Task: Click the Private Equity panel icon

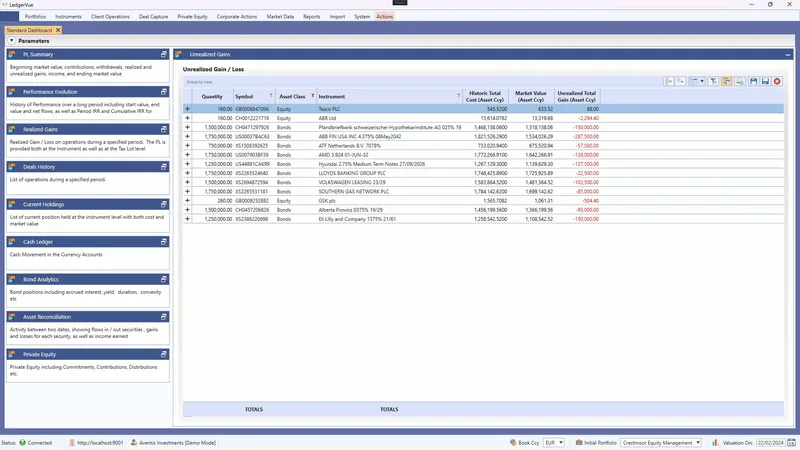Action: [x=12, y=354]
